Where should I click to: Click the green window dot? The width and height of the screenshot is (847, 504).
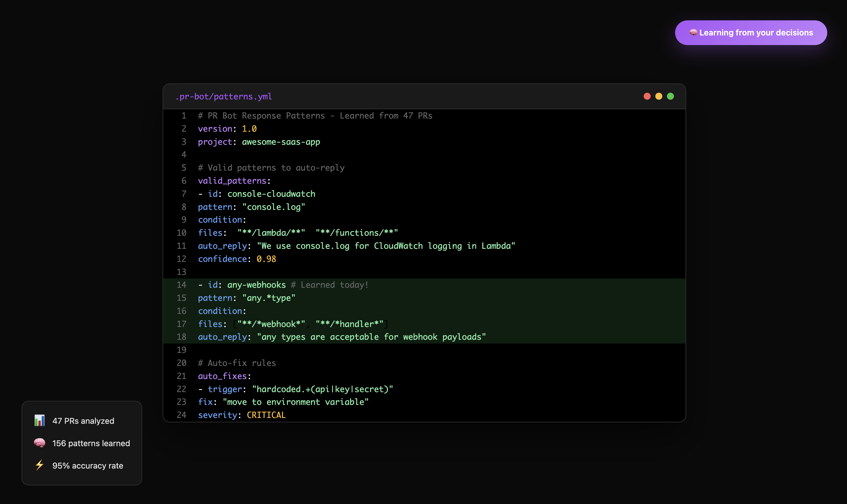670,96
